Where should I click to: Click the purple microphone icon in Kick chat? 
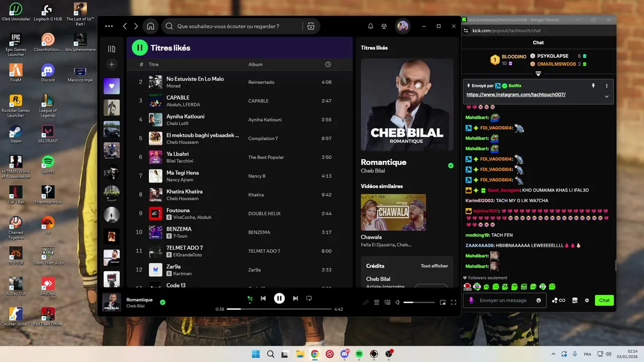[x=471, y=300]
